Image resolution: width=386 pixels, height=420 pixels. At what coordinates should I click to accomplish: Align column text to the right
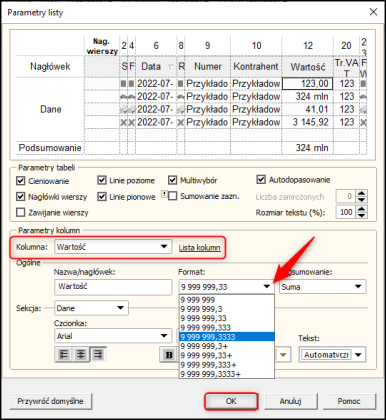point(98,354)
